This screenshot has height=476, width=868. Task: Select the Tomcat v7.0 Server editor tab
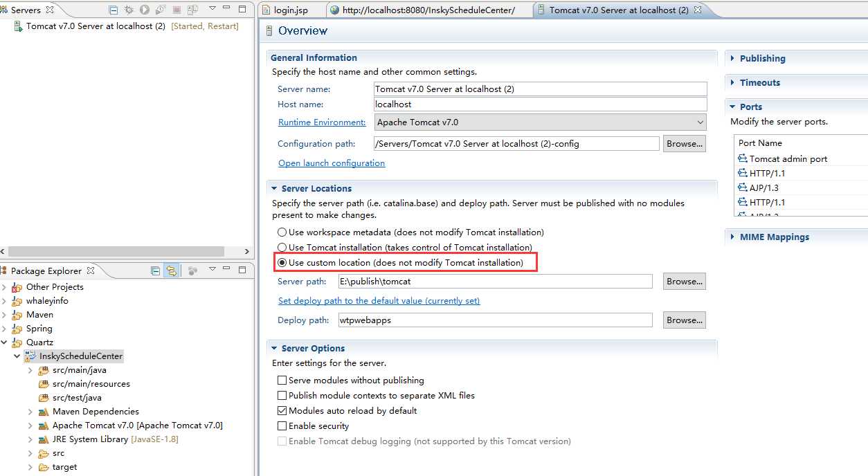[x=618, y=10]
